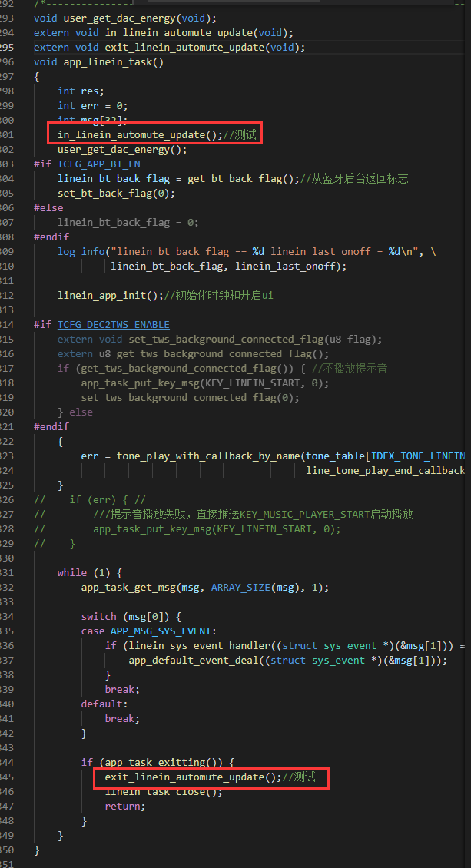Click line number 345 in gutter
The image size is (471, 868).
click(x=7, y=777)
